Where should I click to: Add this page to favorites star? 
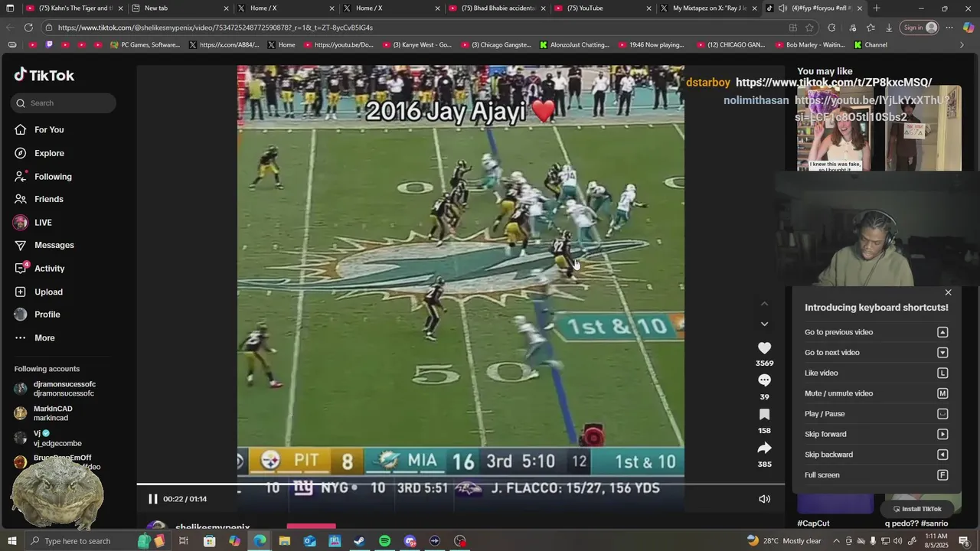tap(809, 28)
